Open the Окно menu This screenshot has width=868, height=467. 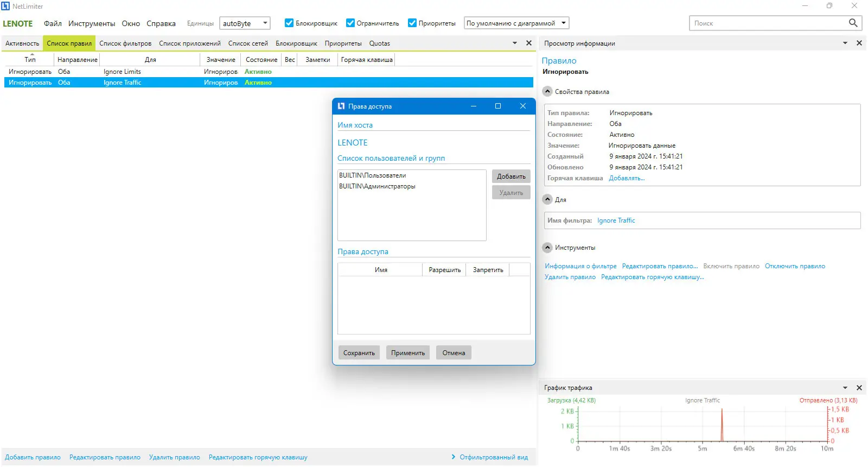tap(131, 23)
